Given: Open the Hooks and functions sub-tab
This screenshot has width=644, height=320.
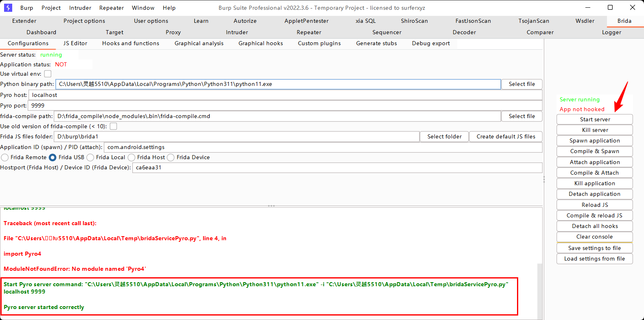Looking at the screenshot, I should point(131,44).
